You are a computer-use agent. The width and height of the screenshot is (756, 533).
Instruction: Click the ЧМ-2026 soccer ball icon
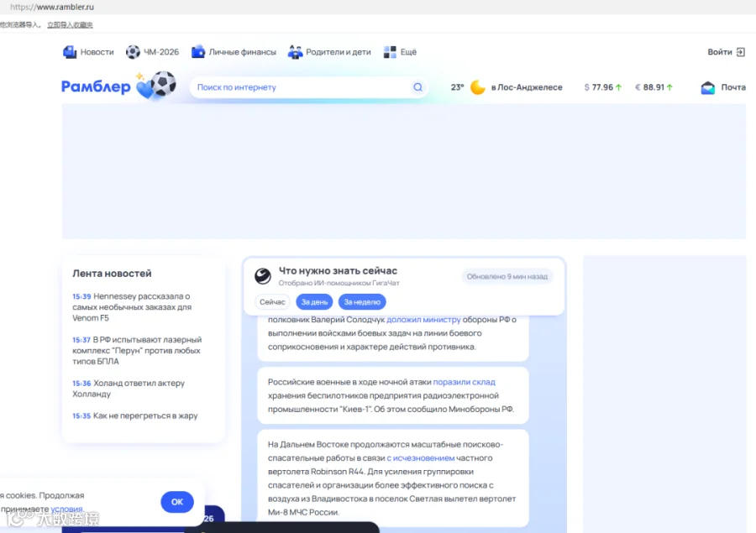pyautogui.click(x=133, y=52)
